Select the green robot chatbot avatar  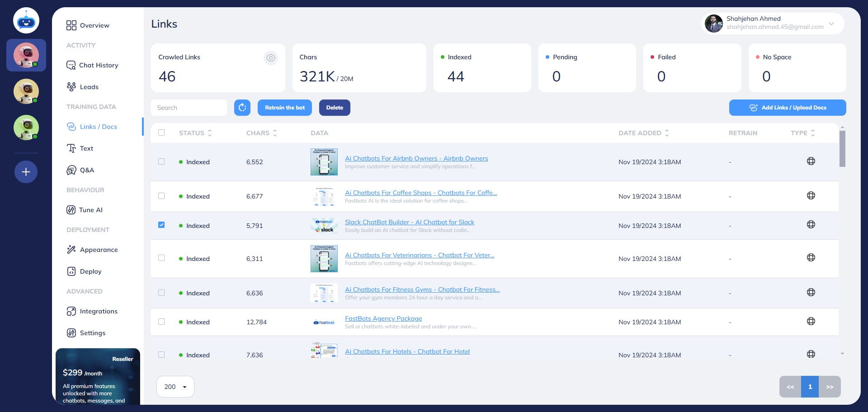[x=26, y=128]
